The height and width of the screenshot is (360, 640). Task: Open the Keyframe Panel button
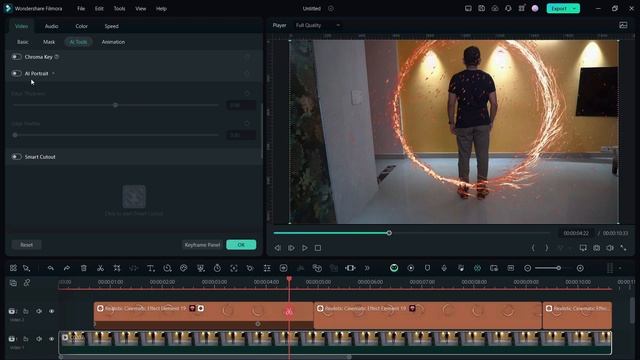pos(202,245)
